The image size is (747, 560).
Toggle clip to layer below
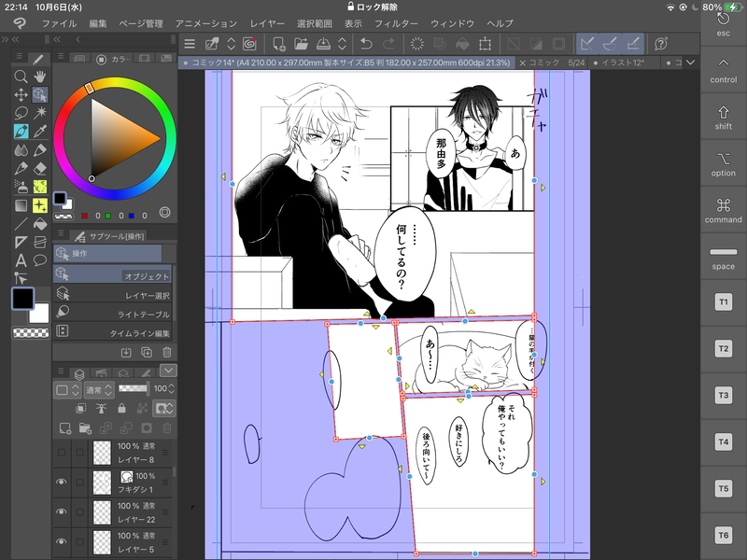click(x=81, y=408)
